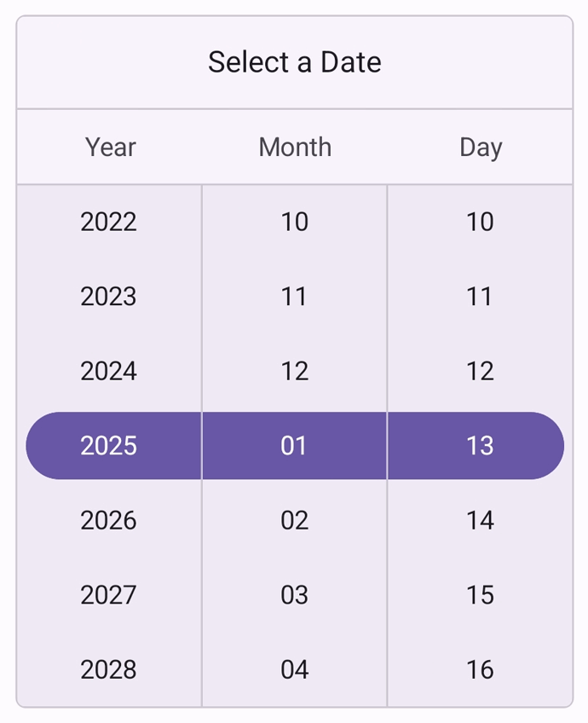Image resolution: width=588 pixels, height=723 pixels.
Task: Click the Select a Date title
Action: coord(294,62)
